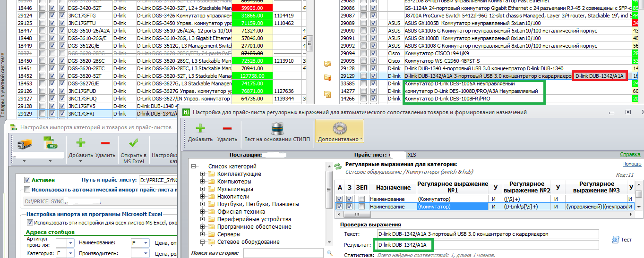
Task: Select Периферийные устройства category
Action: pos(254,219)
